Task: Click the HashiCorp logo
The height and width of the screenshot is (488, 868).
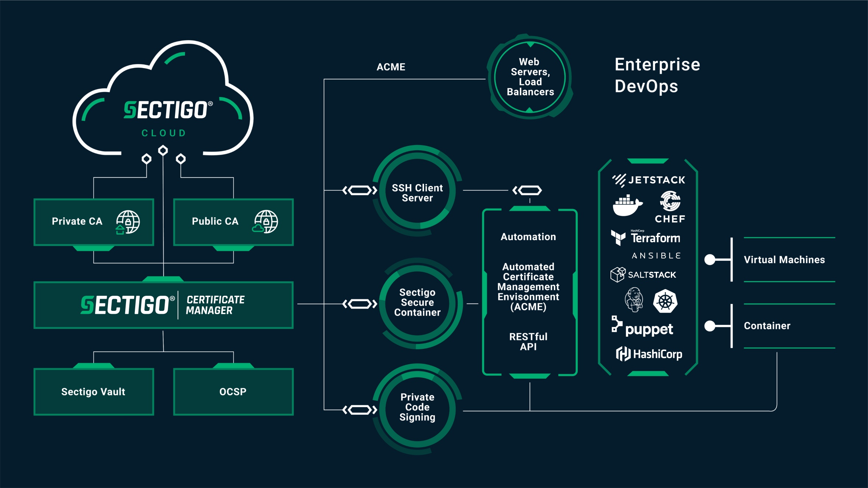Action: pyautogui.click(x=649, y=354)
